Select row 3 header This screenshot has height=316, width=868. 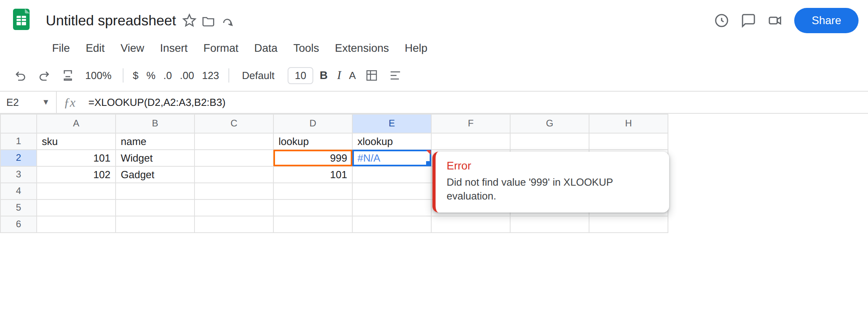coord(19,174)
